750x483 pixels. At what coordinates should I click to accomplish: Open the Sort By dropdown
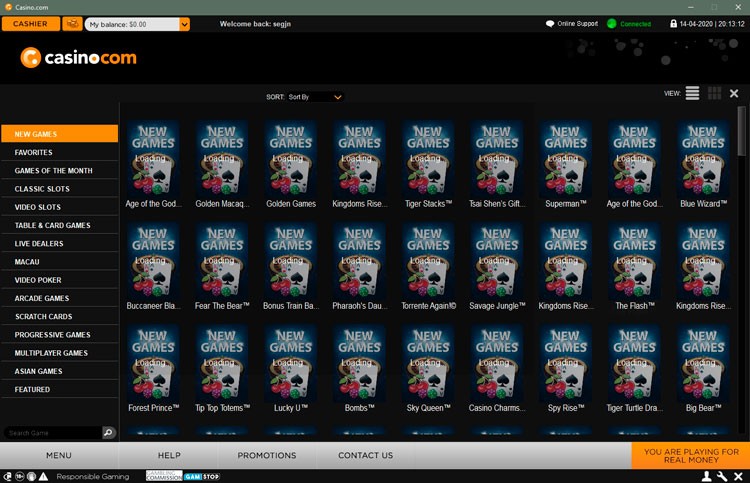click(x=315, y=97)
